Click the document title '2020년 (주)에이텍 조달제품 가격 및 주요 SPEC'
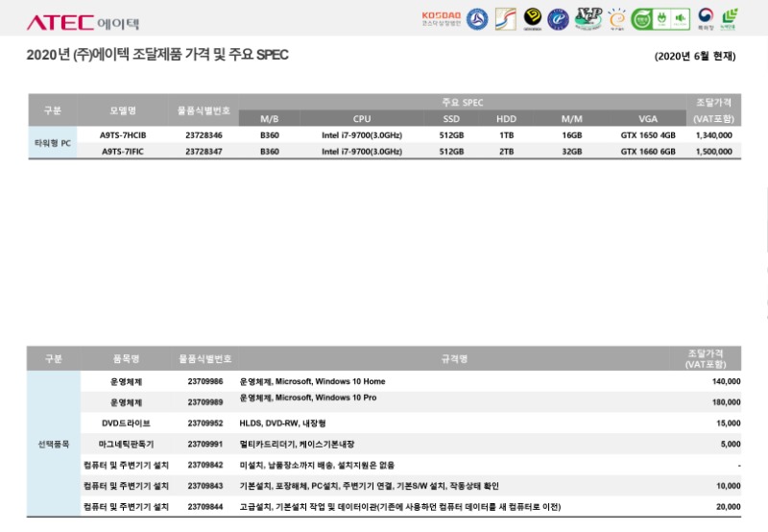The image size is (768, 532). click(157, 55)
